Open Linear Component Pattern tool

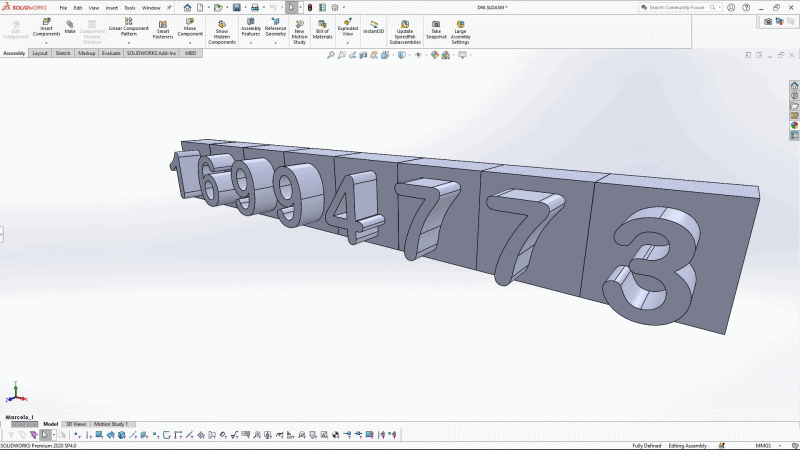point(129,28)
